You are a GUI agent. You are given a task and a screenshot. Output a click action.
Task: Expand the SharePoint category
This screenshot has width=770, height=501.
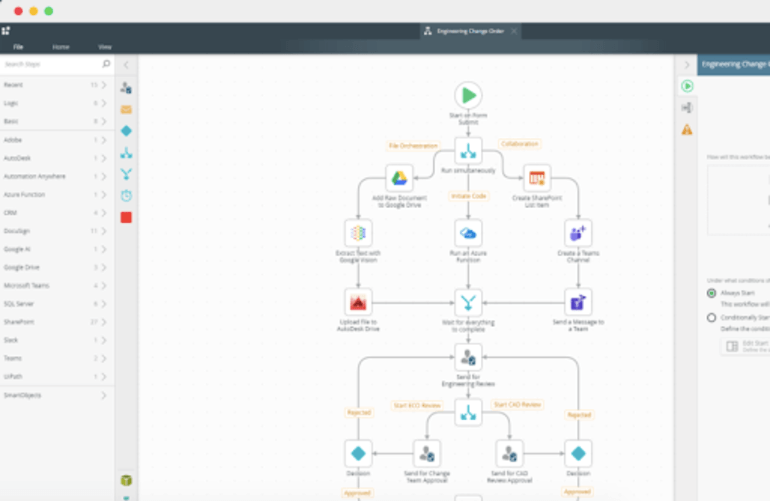[x=57, y=322]
